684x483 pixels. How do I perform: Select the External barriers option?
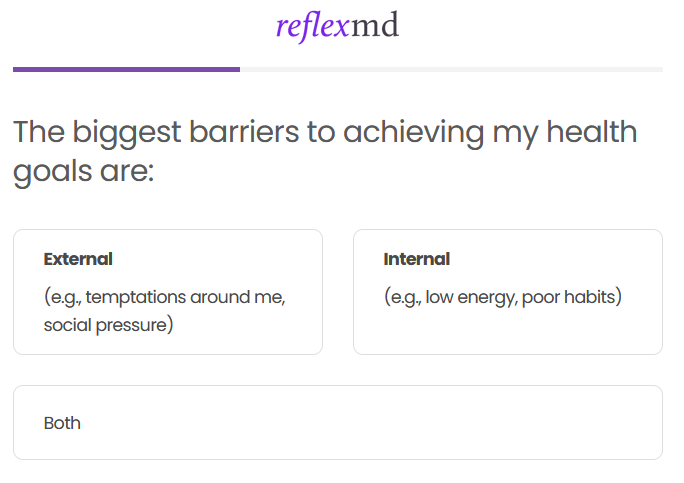[x=167, y=292]
